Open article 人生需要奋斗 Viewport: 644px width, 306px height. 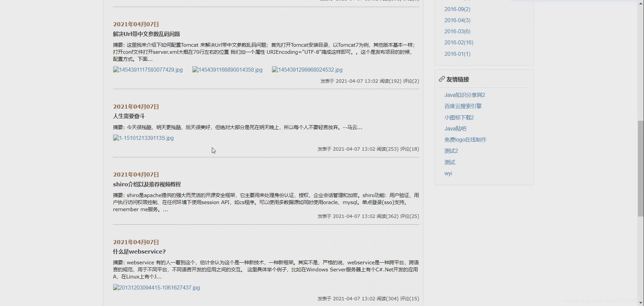128,116
